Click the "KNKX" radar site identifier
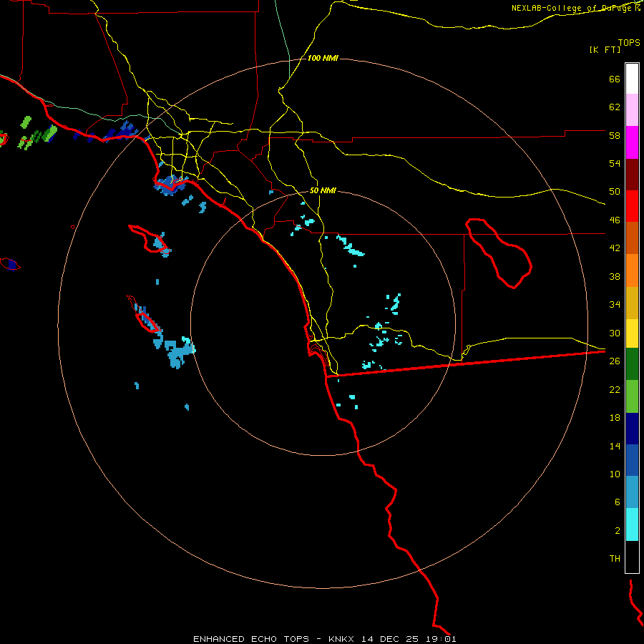644x644 pixels. tap(341, 639)
